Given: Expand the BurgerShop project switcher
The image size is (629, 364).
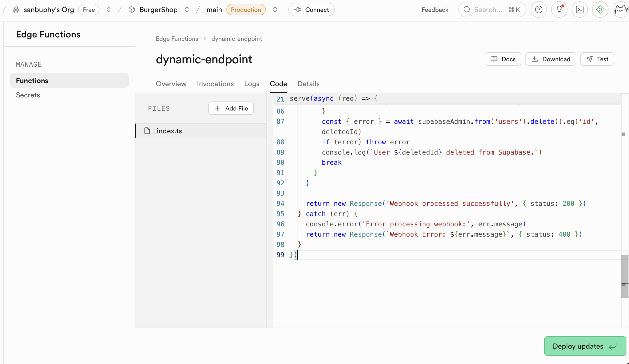Looking at the screenshot, I should coord(187,10).
